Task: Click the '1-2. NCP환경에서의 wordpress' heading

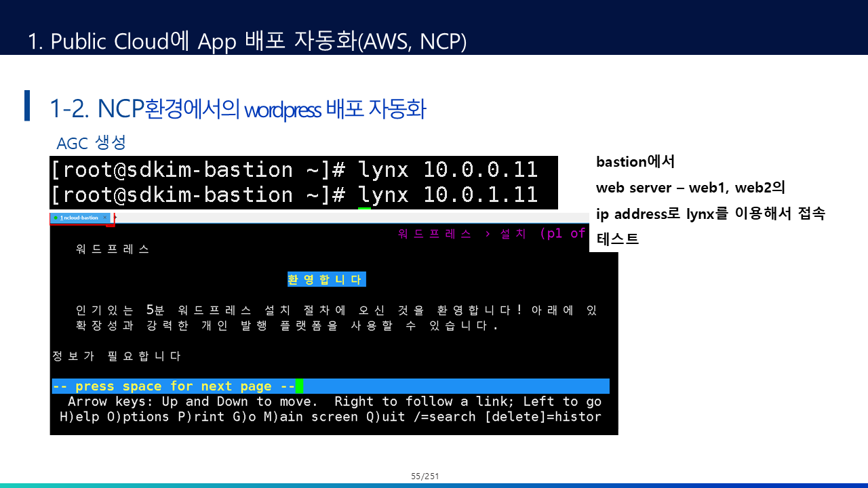Action: pyautogui.click(x=237, y=108)
